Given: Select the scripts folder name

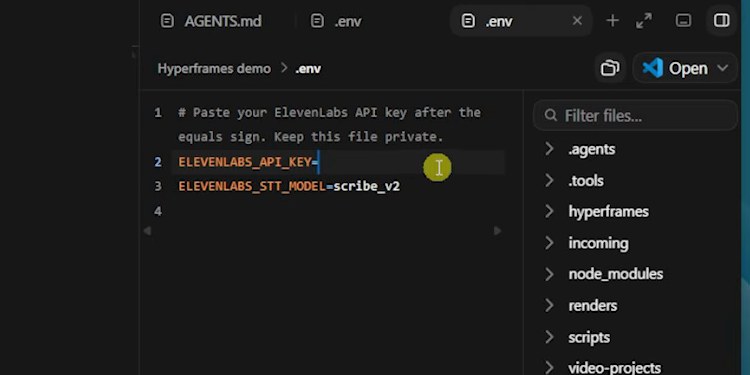Looking at the screenshot, I should coord(589,337).
